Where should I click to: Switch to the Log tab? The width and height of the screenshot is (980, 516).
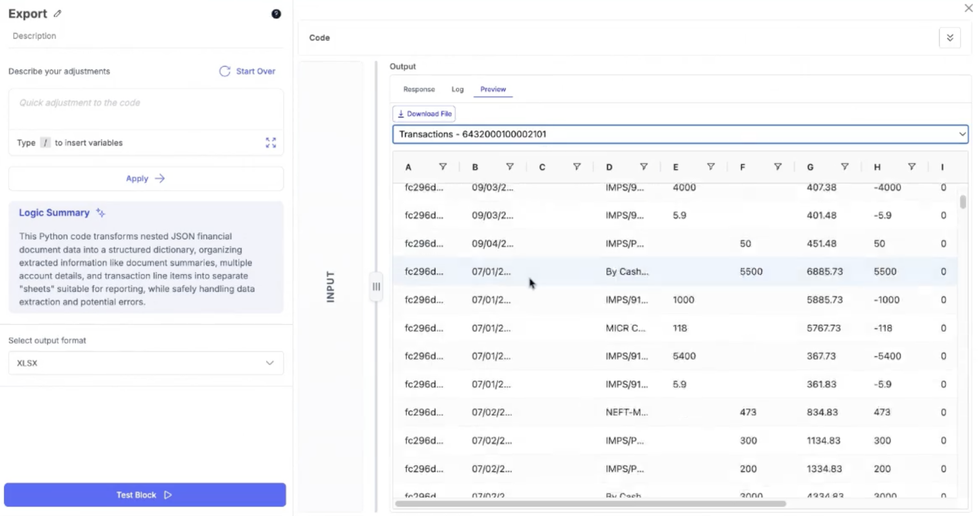coord(457,89)
